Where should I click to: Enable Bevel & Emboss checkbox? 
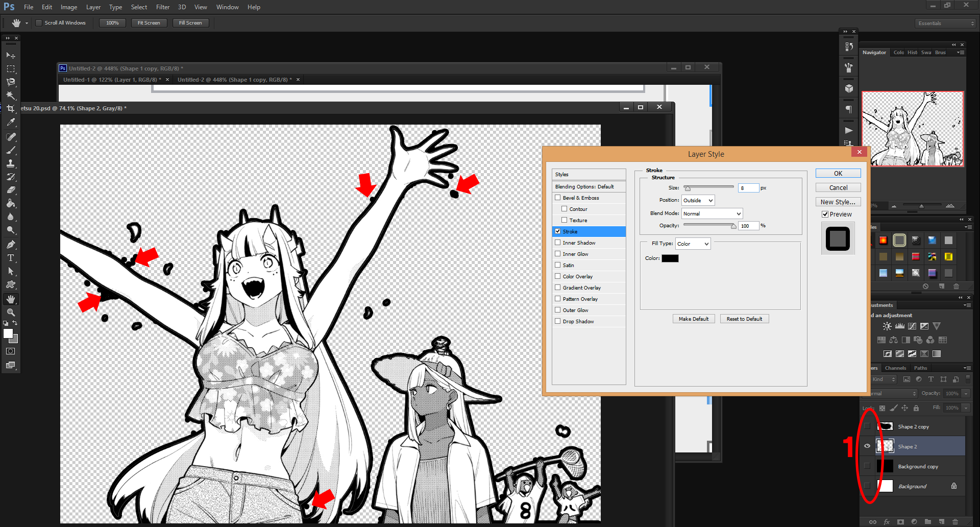pos(558,198)
